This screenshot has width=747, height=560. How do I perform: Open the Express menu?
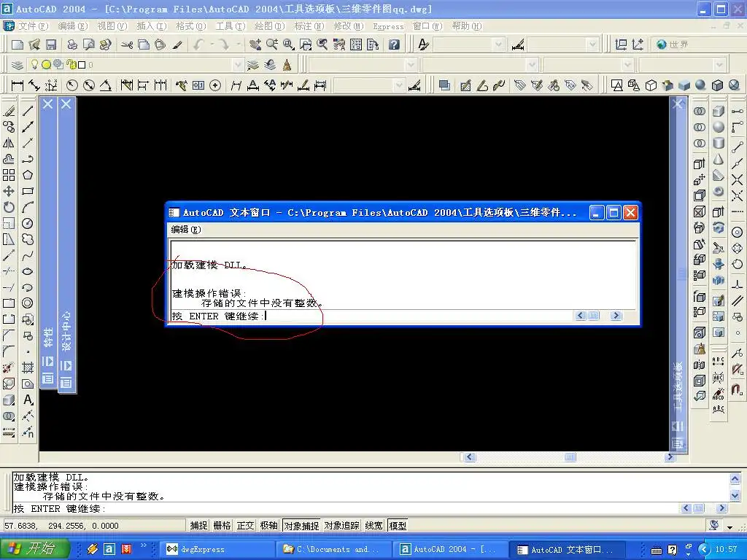click(x=388, y=26)
